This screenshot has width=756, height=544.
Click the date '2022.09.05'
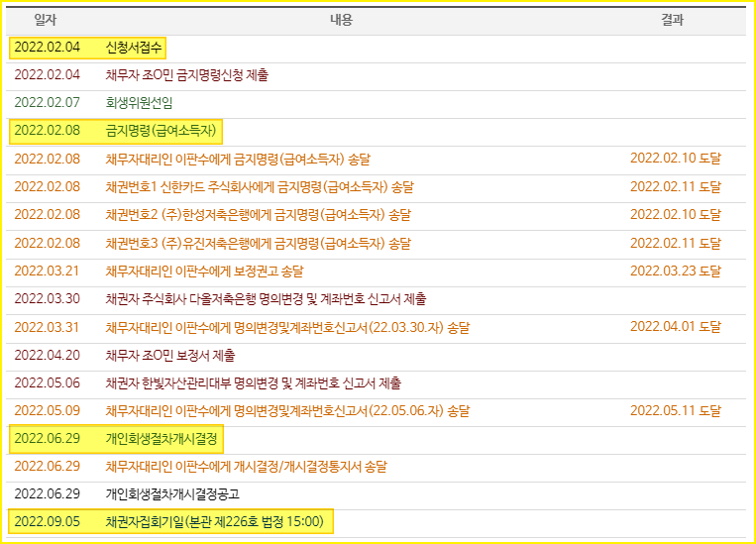[48, 522]
